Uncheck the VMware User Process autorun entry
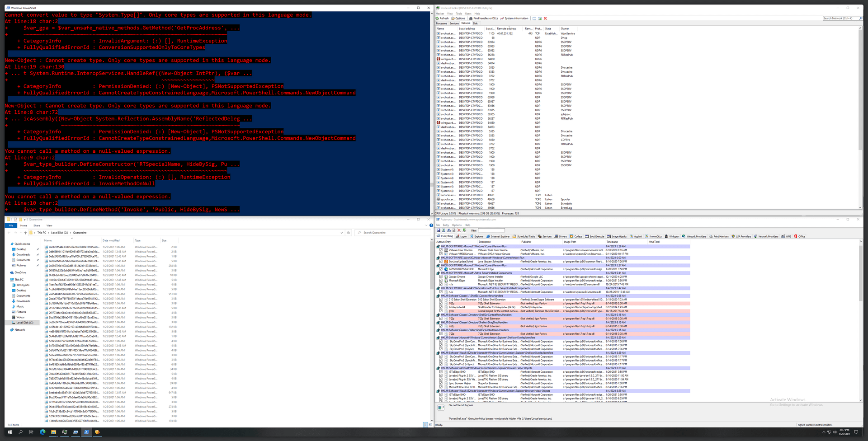The height and width of the screenshot is (441, 868). pyautogui.click(x=441, y=250)
